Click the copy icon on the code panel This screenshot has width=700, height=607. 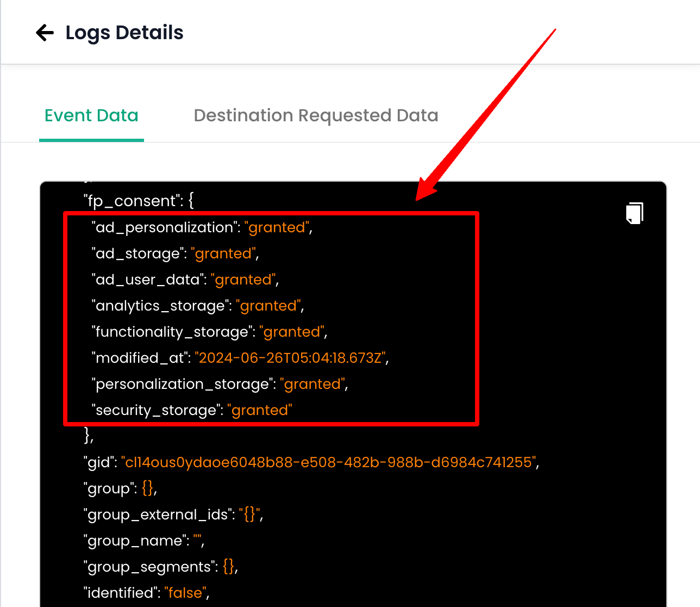tap(634, 213)
